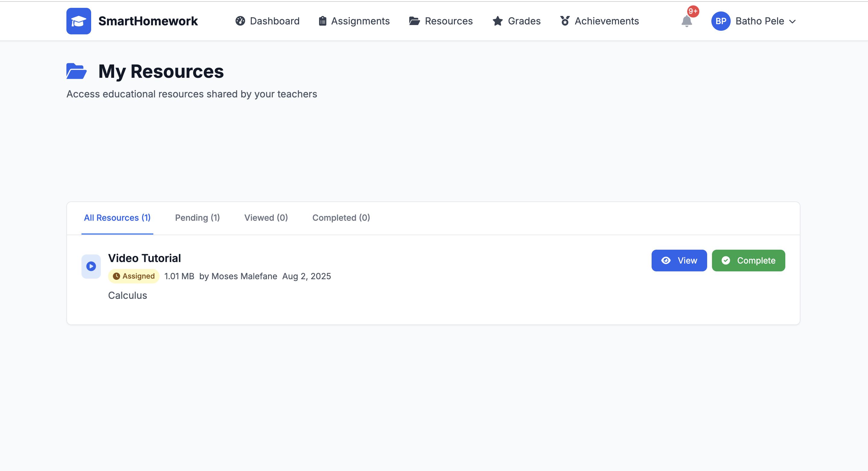Open the Completed (0) tab
Image resolution: width=868 pixels, height=471 pixels.
(341, 218)
